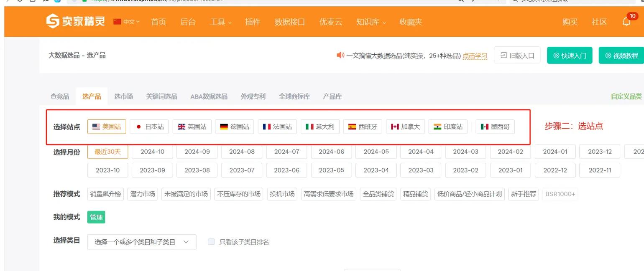The image size is (644, 271).
Task: Toggle the 销量飙升榜 recommendation mode
Action: point(105,194)
